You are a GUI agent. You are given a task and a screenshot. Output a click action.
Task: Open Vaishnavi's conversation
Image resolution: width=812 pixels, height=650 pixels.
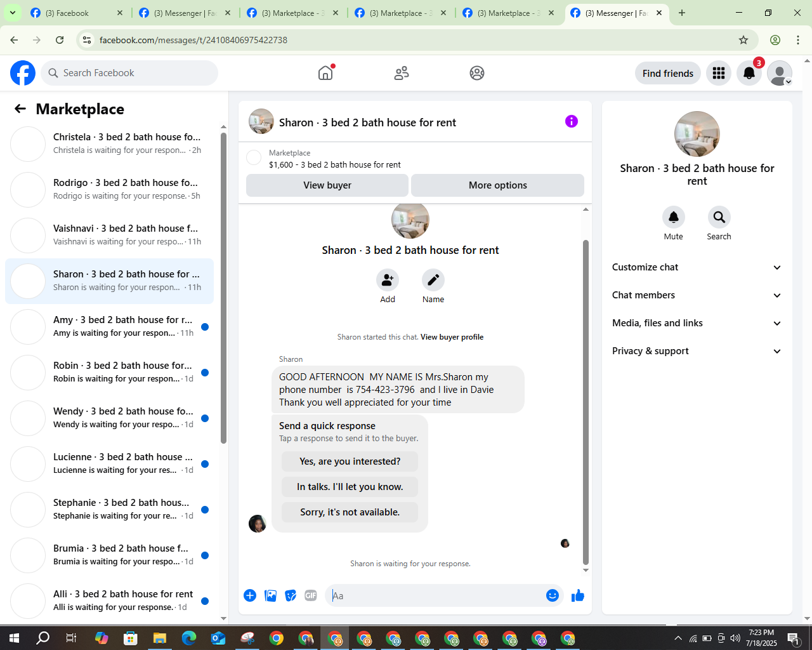click(109, 235)
